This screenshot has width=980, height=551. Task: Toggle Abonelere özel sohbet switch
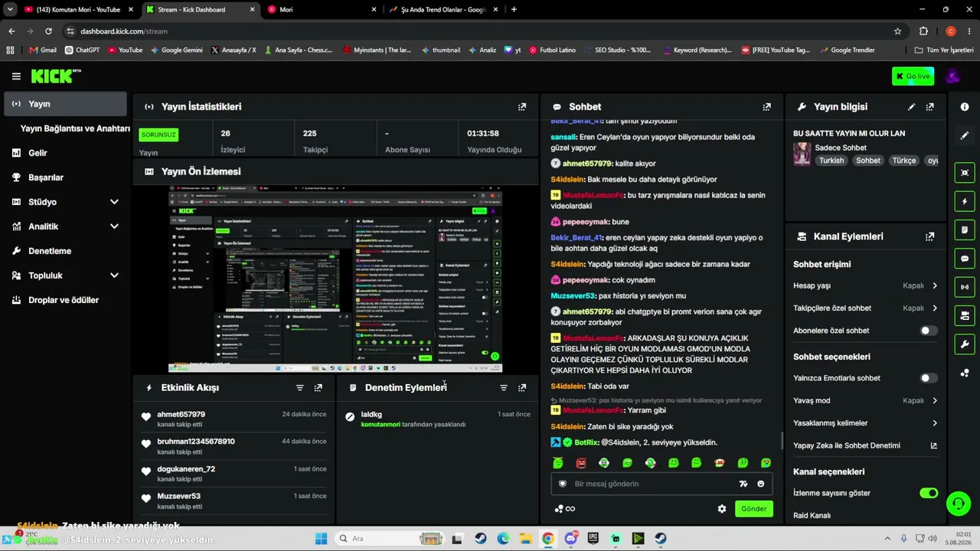point(928,331)
